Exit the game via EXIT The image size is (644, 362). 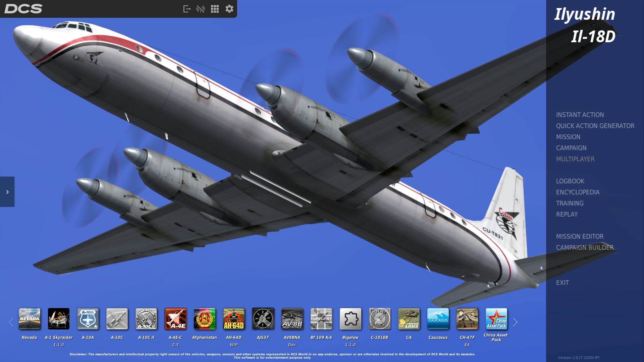(x=562, y=283)
